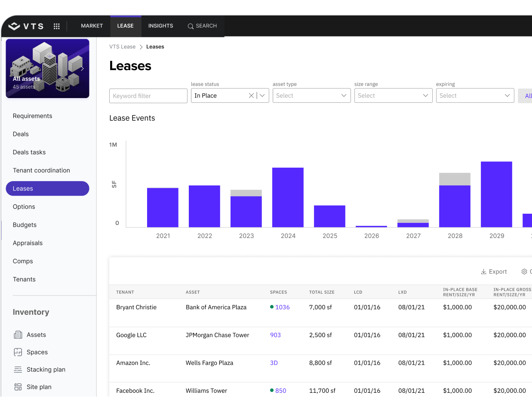This screenshot has height=397, width=532.
Task: Click the breadcrumb chevron separator
Action: (x=141, y=47)
